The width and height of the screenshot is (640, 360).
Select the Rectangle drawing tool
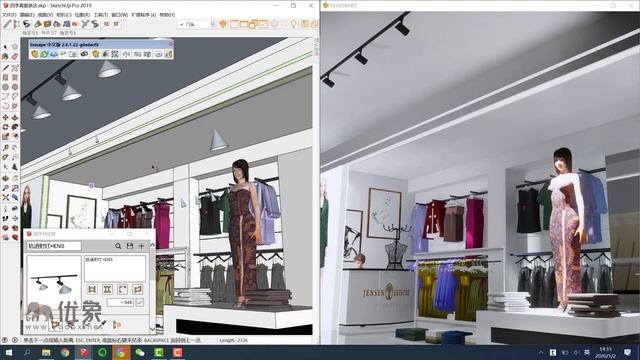click(5, 77)
